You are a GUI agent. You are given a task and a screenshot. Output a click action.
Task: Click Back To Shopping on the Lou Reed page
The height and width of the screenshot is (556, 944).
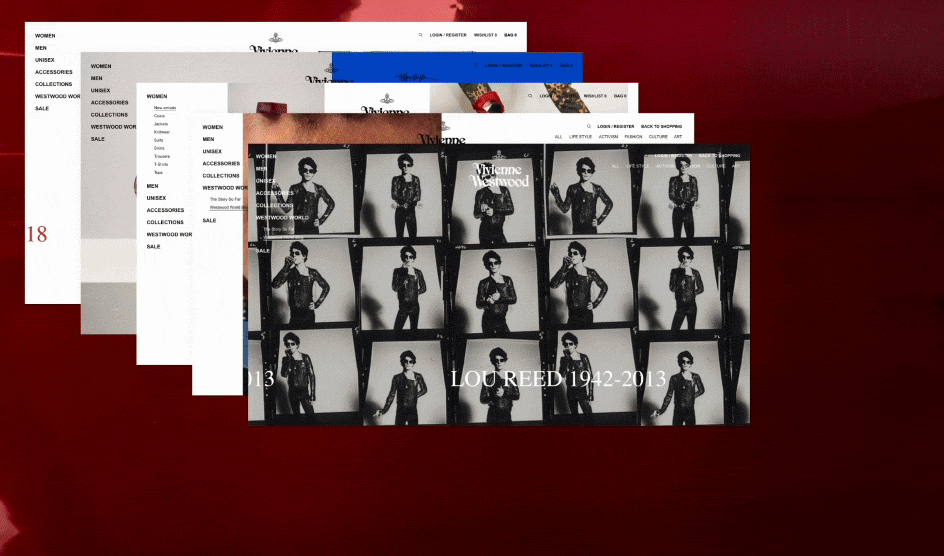[x=719, y=155]
